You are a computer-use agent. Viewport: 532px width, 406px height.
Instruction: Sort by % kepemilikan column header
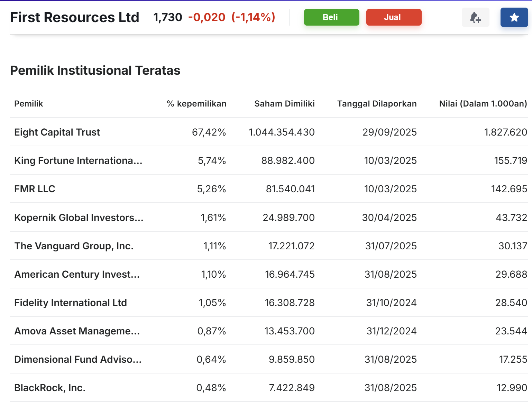pyautogui.click(x=196, y=104)
